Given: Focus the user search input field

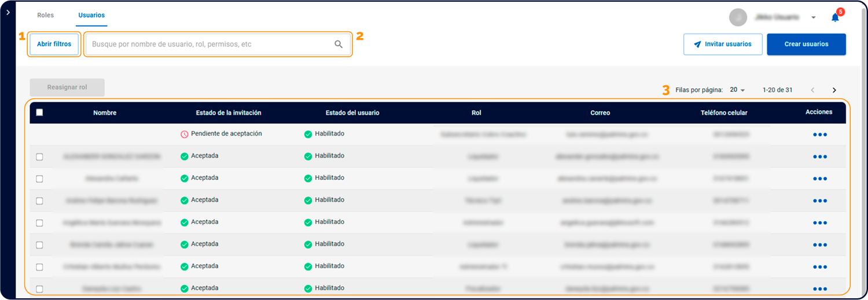Looking at the screenshot, I should (x=208, y=44).
